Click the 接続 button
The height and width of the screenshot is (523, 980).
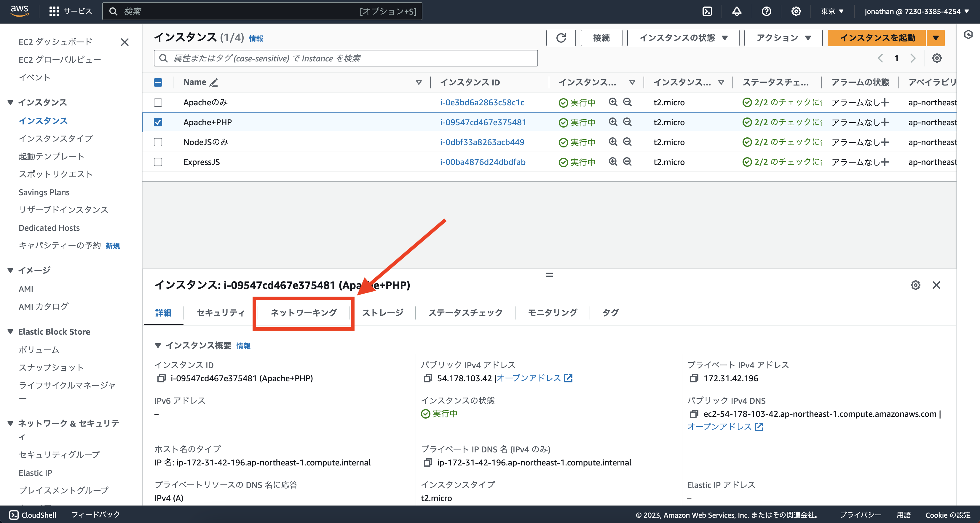(601, 38)
